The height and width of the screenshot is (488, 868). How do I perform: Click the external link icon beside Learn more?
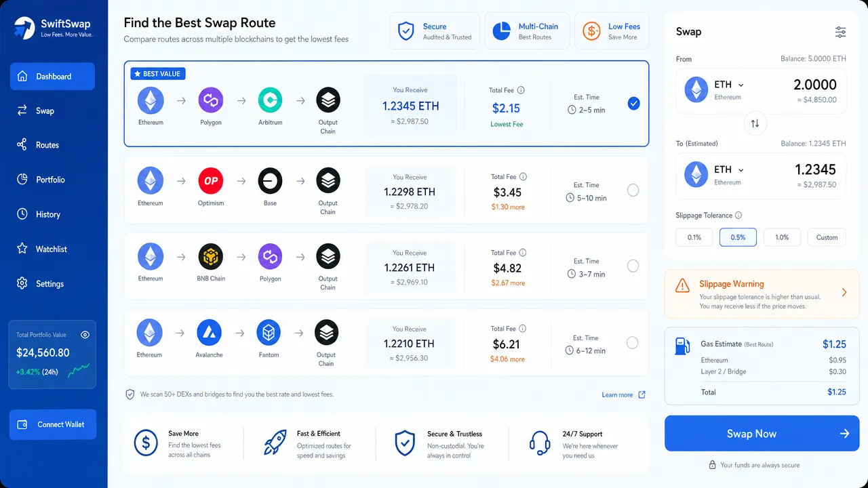(642, 394)
